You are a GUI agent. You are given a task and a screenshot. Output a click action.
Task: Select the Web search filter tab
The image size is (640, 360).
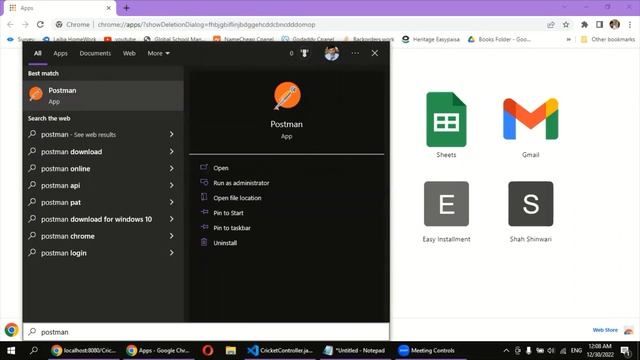pos(129,53)
